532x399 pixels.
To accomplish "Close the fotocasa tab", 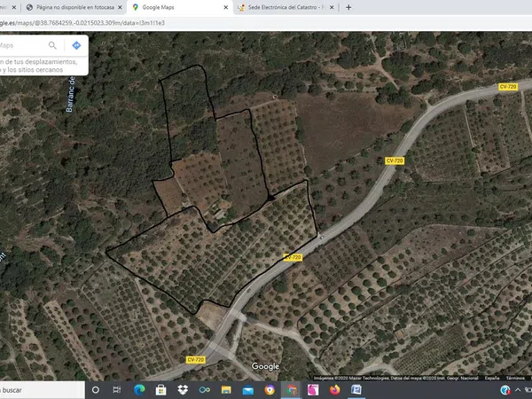I will (120, 7).
